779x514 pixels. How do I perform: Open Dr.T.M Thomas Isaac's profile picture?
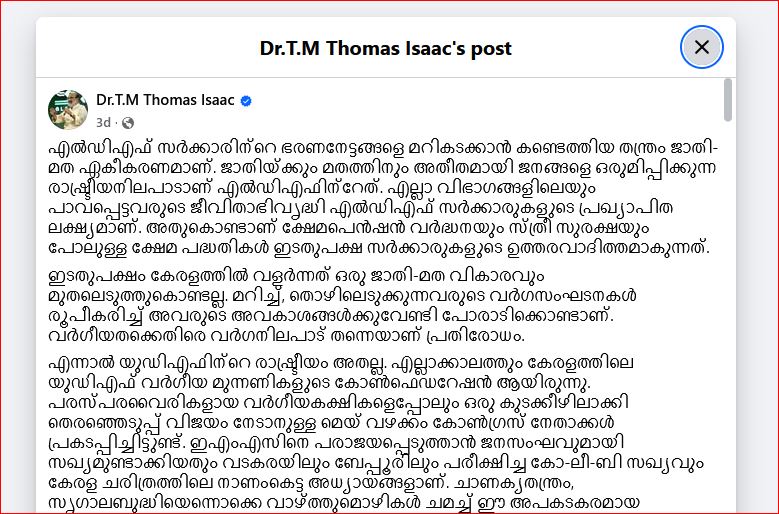68,108
